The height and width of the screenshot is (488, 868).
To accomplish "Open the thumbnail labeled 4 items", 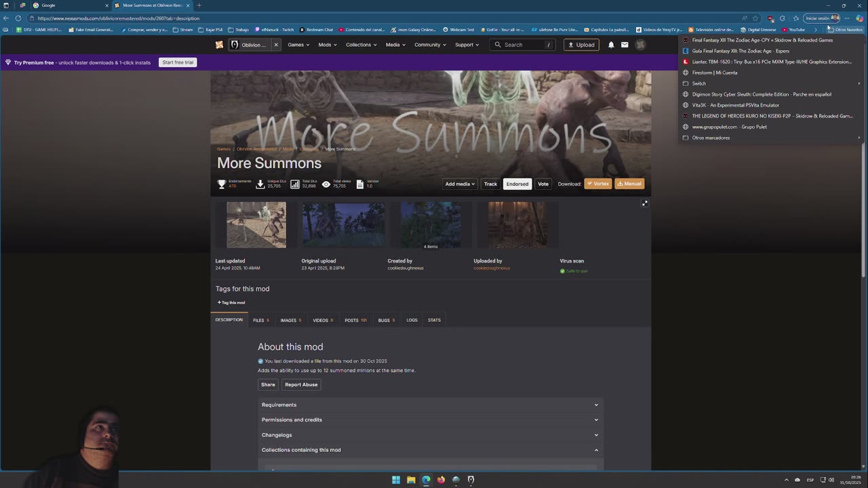I will 430,224.
